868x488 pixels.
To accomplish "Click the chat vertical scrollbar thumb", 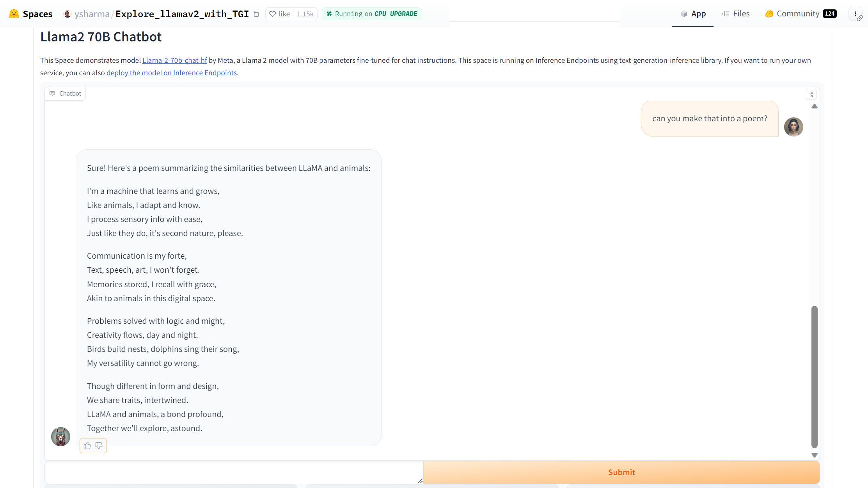I will 815,377.
